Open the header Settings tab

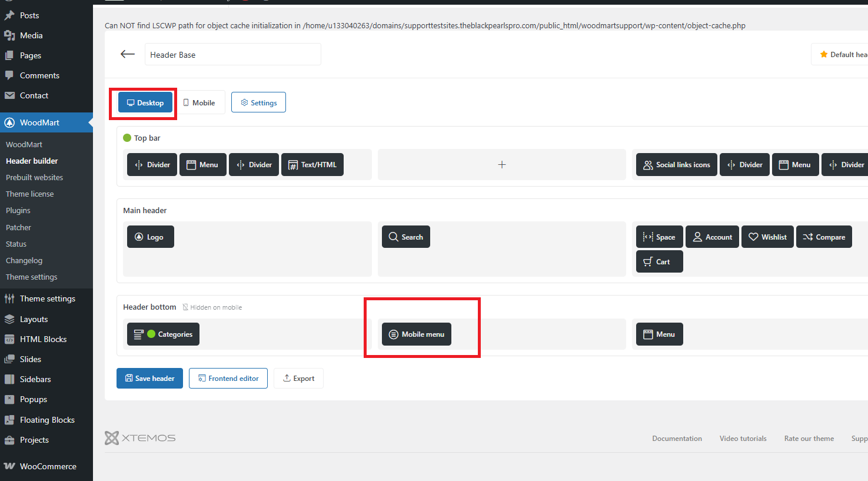[259, 102]
